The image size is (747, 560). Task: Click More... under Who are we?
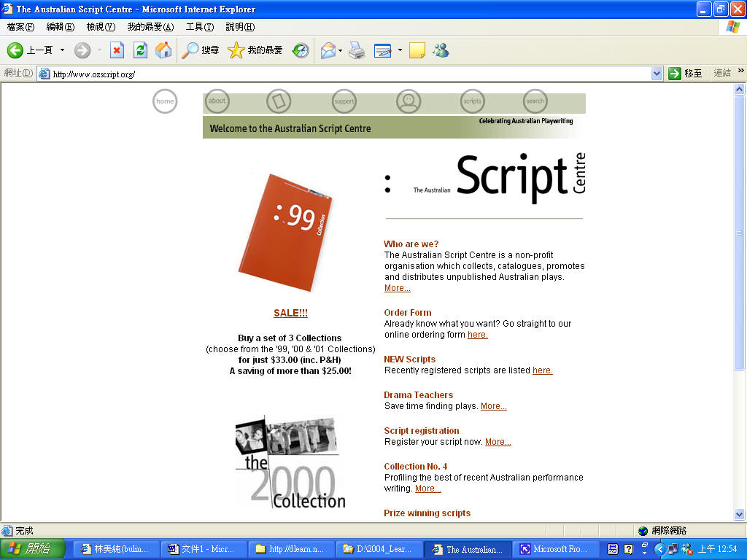[x=398, y=288]
